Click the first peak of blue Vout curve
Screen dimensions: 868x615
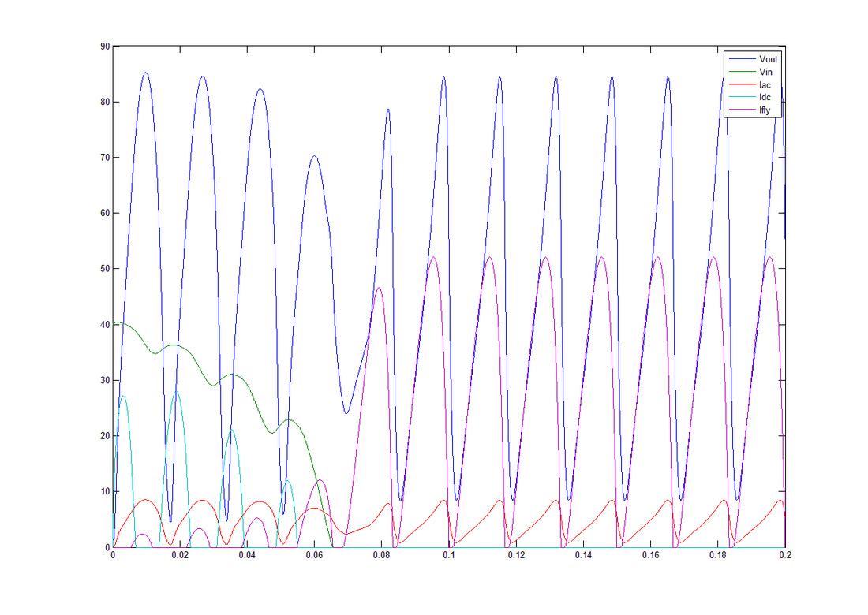click(x=145, y=73)
